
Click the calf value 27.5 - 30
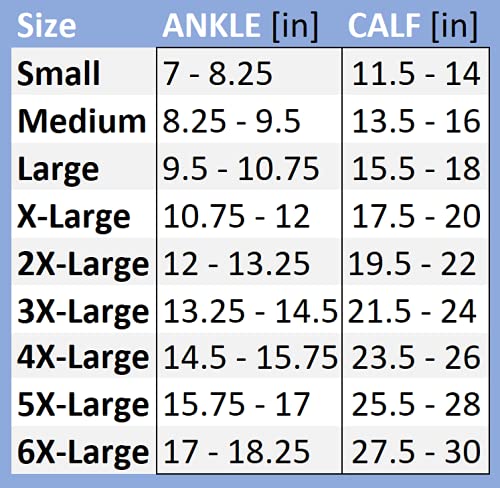tap(416, 452)
